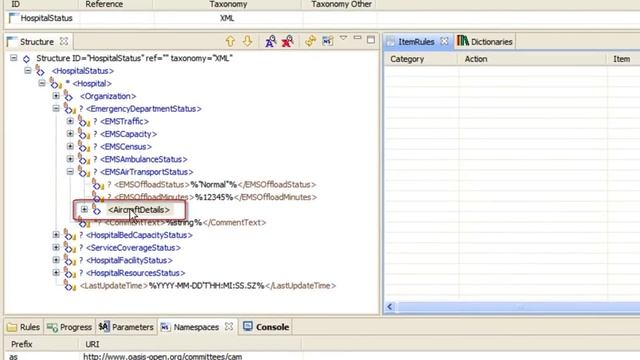The width and height of the screenshot is (640, 360).
Task: Minimize the Structure panel
Action: click(x=358, y=38)
